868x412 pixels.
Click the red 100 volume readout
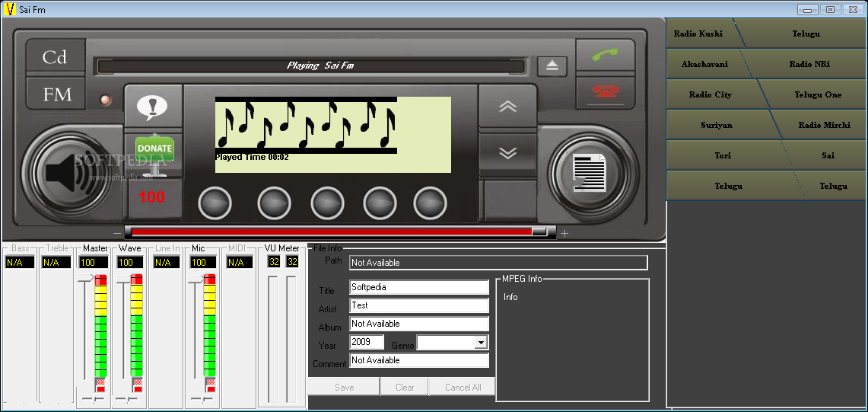click(151, 196)
